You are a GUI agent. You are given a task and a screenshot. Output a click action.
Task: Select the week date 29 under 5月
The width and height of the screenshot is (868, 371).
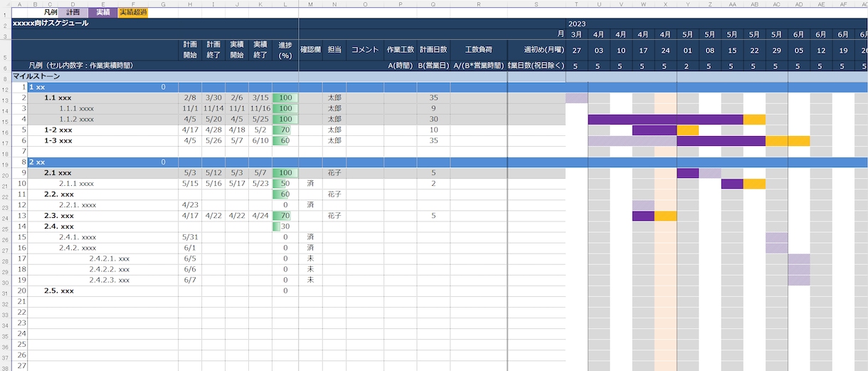(776, 50)
